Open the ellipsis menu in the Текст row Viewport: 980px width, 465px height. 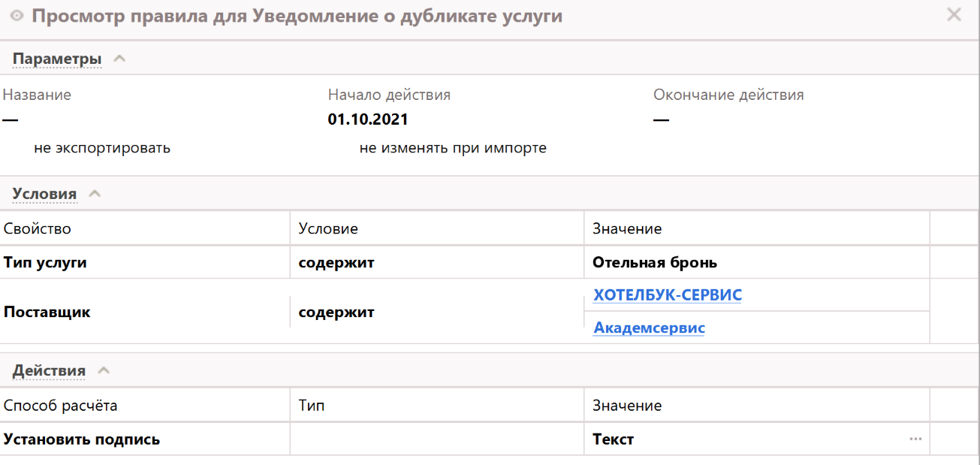[x=915, y=439]
